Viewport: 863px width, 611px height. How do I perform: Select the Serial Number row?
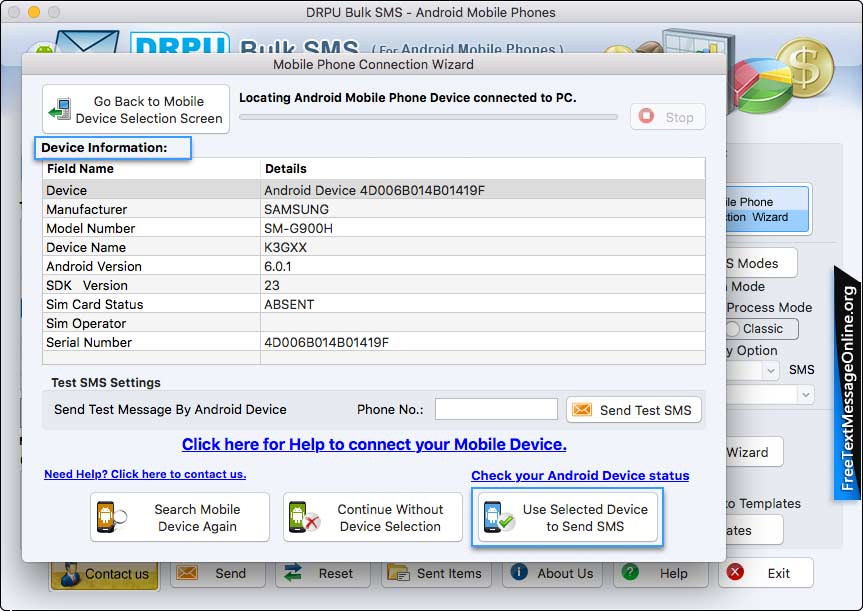pos(374,342)
